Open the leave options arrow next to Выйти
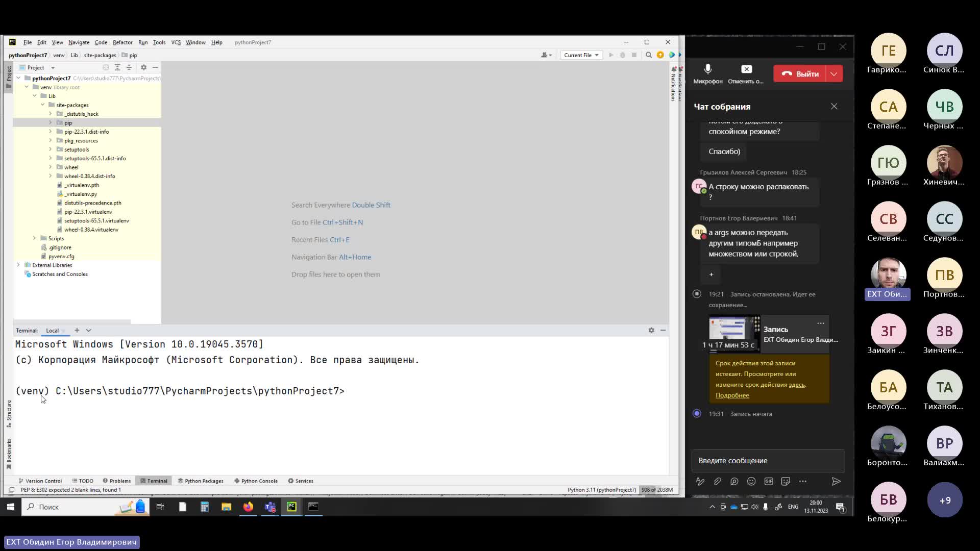This screenshot has width=980, height=551. click(834, 73)
